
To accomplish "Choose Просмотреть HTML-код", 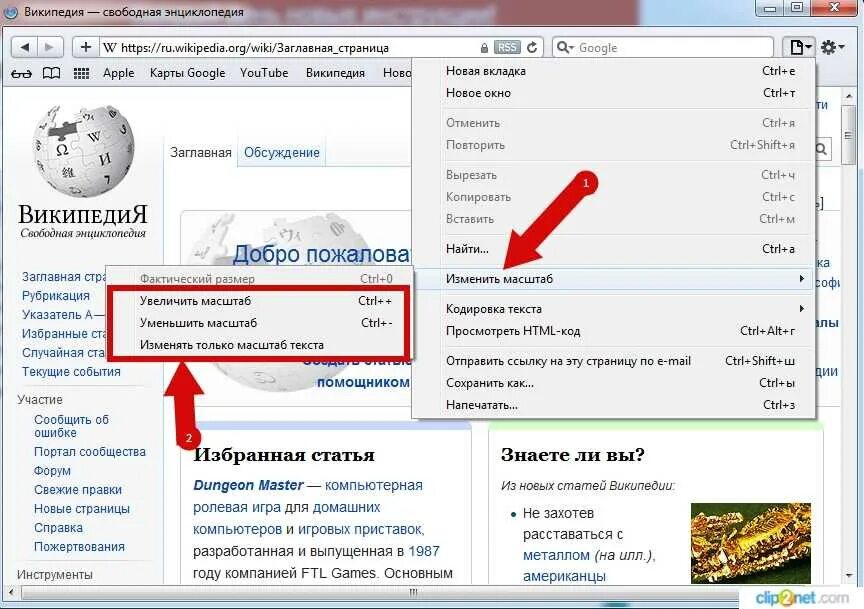I will click(614, 331).
